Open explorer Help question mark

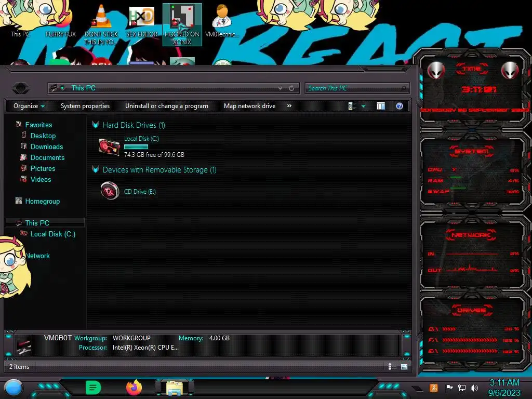click(400, 106)
